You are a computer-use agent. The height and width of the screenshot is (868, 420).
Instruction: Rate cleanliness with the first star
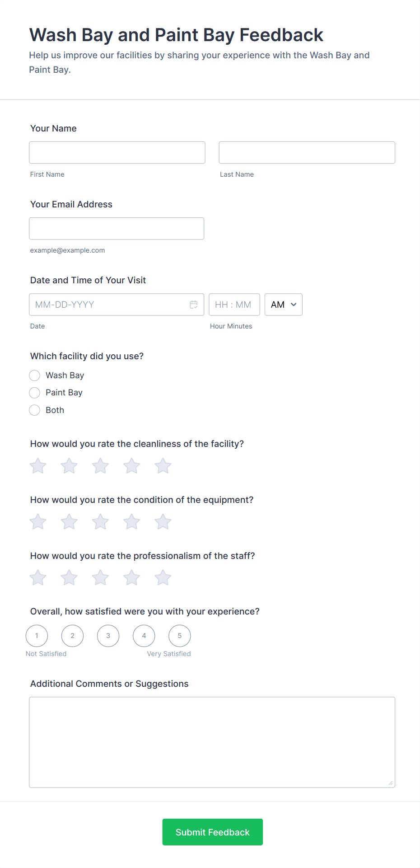38,466
